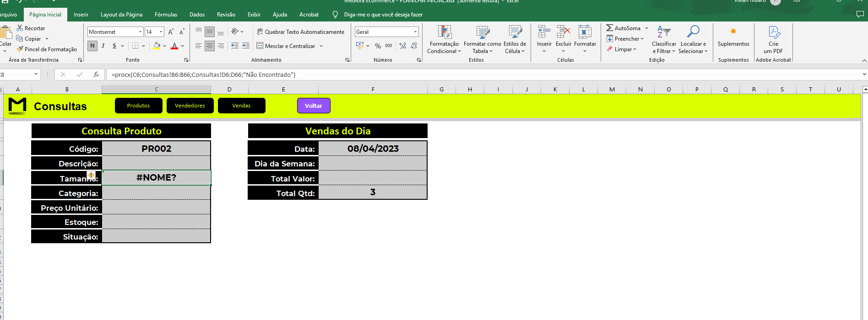Toggle middle vertical alignment
Image resolution: width=868 pixels, height=320 pixels.
coord(210,32)
